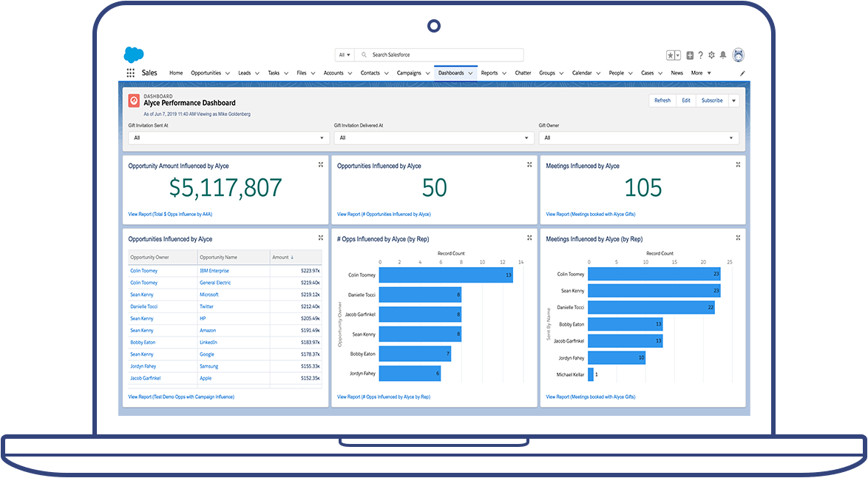
Task: Open the Gift Owner filter dropdown
Action: [639, 138]
